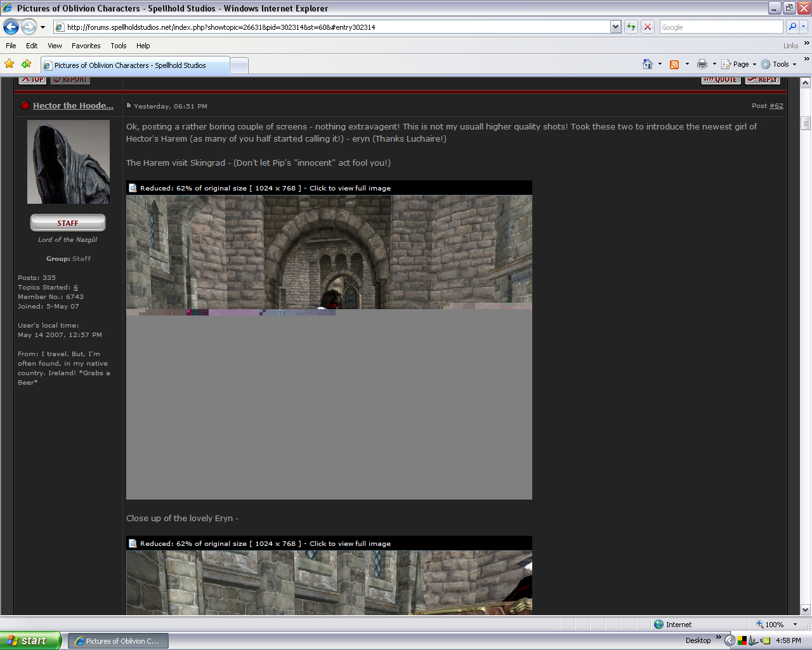Image resolution: width=812 pixels, height=650 pixels.
Task: Click the Desktop toolbar label in taskbar
Action: coord(698,640)
